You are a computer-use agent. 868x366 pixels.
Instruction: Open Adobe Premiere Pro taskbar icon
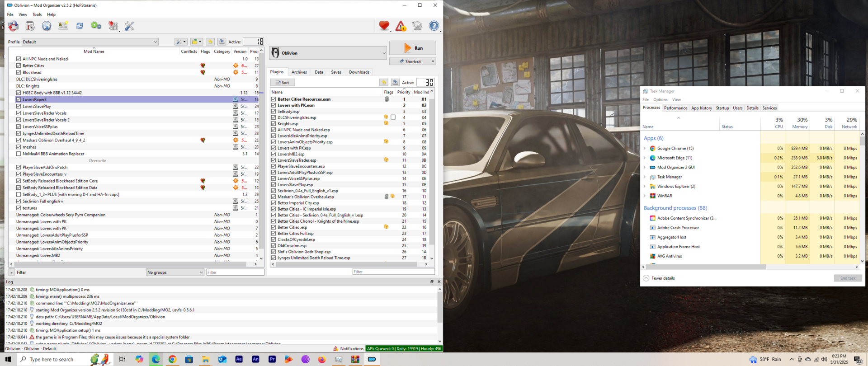coord(272,359)
